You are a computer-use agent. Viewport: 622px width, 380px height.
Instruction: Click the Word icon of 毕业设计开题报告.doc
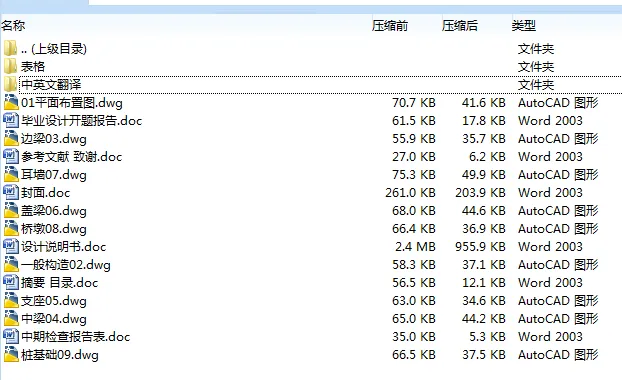coord(11,120)
